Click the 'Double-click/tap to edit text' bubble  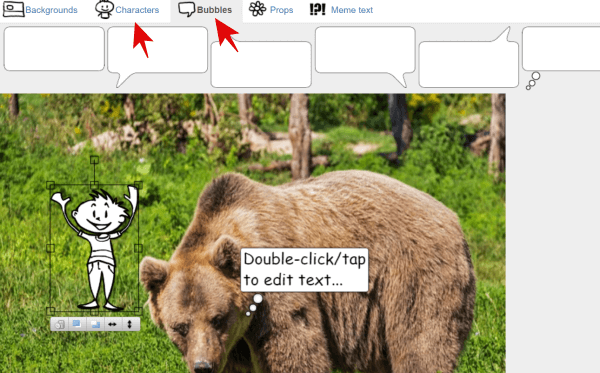(304, 270)
